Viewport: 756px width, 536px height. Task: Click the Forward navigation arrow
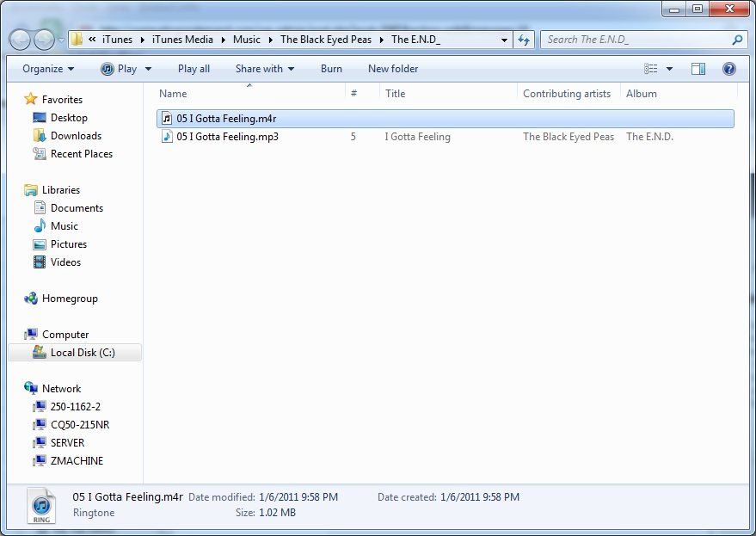45,40
